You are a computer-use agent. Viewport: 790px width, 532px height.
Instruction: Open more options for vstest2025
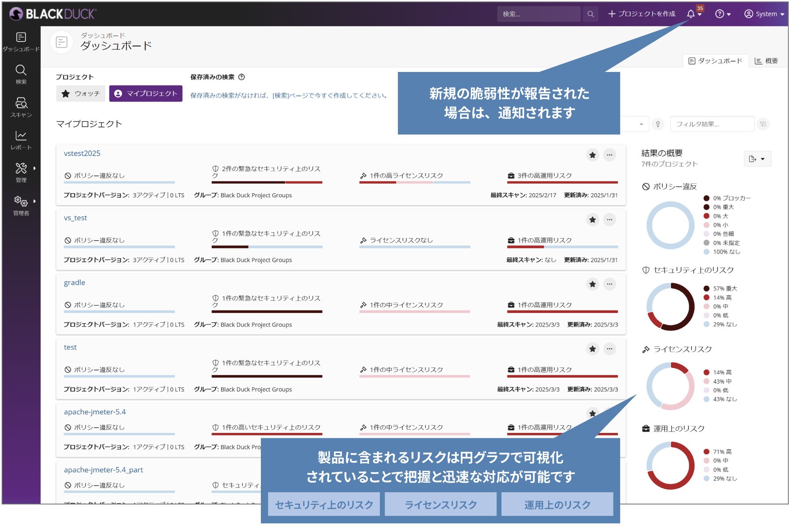pos(609,155)
